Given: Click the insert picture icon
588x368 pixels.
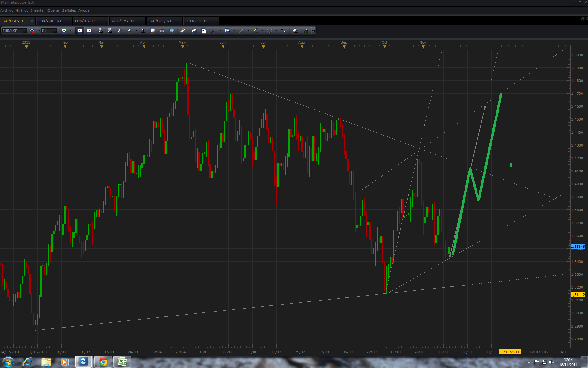Looking at the screenshot, I should pyautogui.click(x=194, y=31).
